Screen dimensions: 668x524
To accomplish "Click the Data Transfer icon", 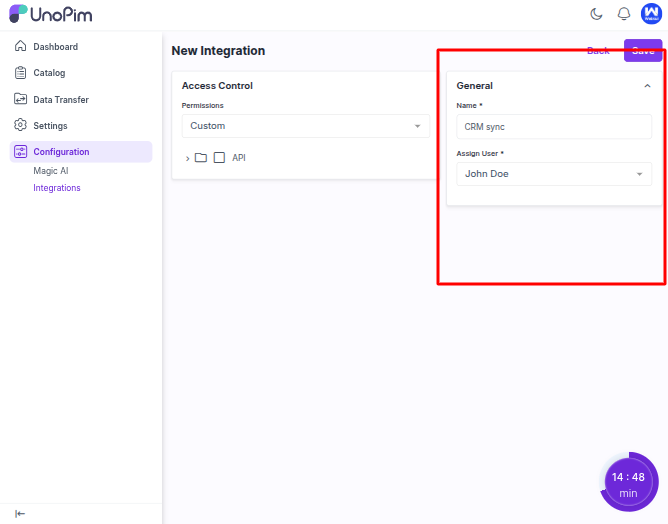I will click(21, 99).
